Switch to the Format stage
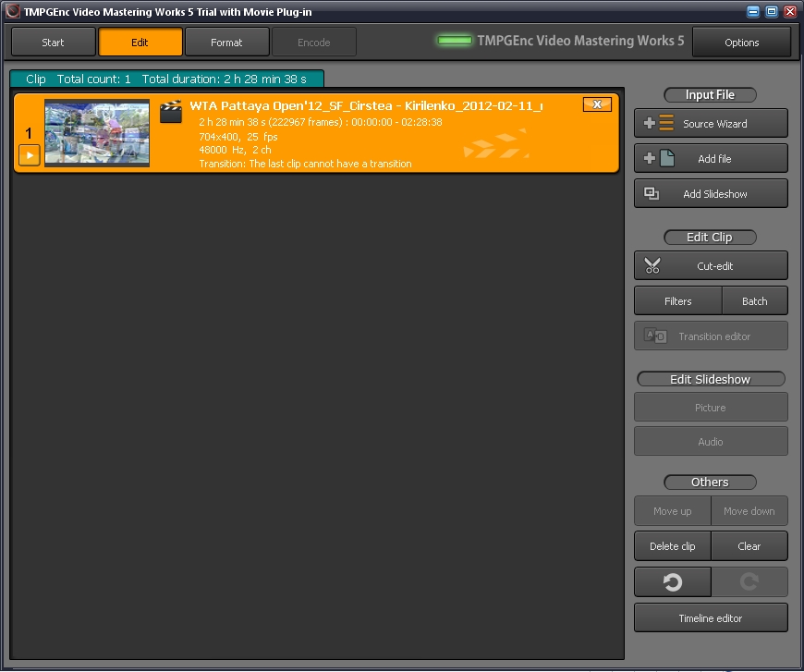The image size is (804, 672). point(226,43)
